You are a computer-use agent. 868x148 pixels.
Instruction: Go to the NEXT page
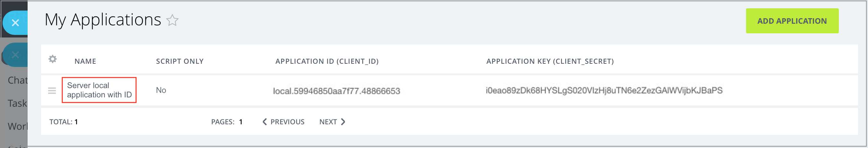(x=332, y=122)
